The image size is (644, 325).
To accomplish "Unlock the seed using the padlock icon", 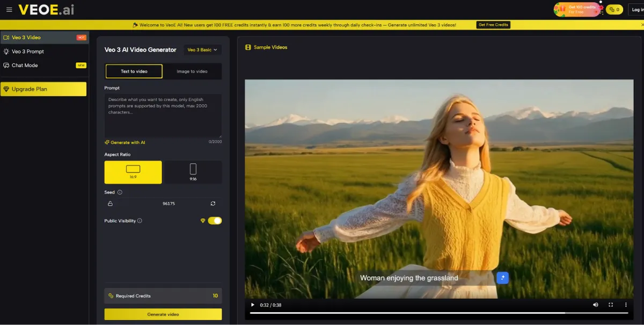I will (x=111, y=204).
